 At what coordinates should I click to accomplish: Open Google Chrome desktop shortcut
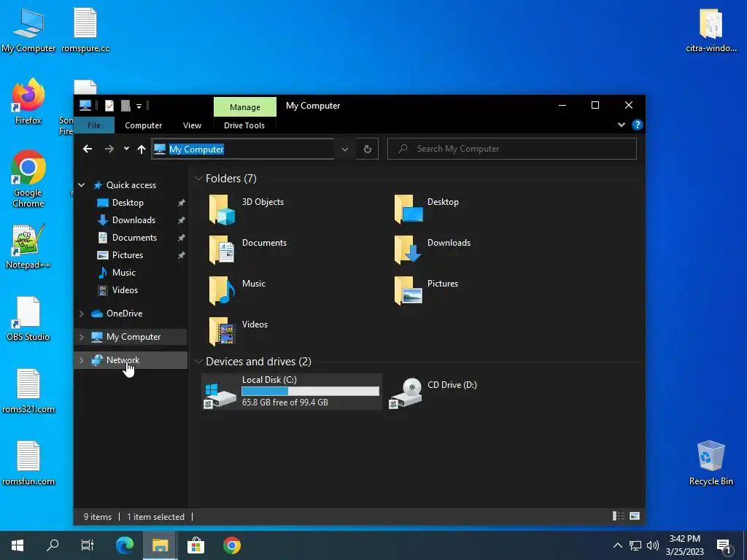28,179
